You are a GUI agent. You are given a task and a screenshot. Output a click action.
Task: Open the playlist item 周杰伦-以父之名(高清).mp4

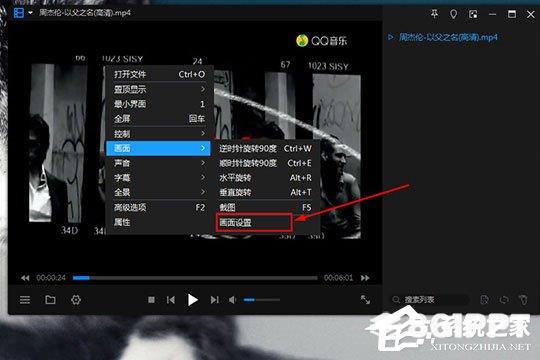448,37
